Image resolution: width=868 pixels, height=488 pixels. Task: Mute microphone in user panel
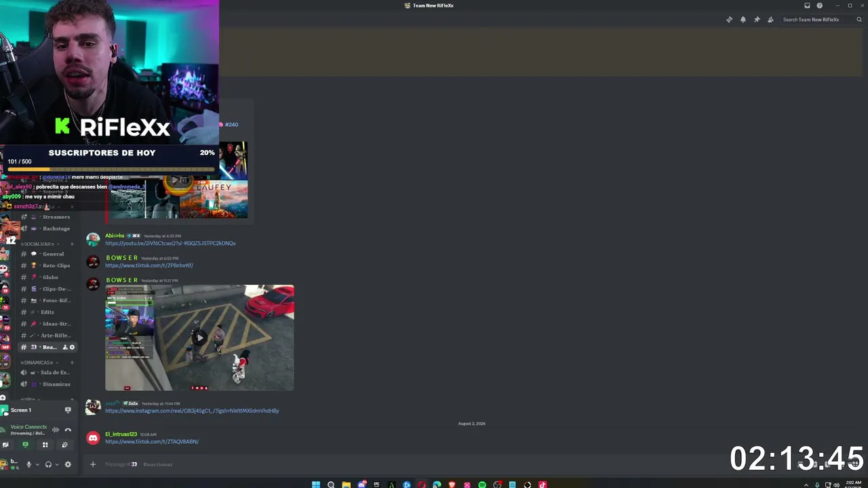(x=28, y=464)
